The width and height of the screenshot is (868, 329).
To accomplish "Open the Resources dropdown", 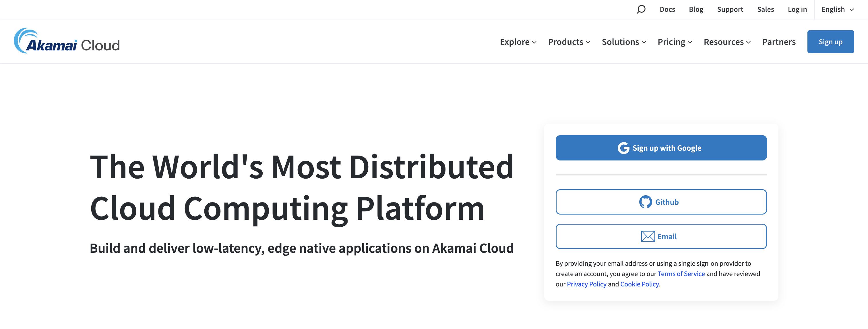I will coord(727,42).
